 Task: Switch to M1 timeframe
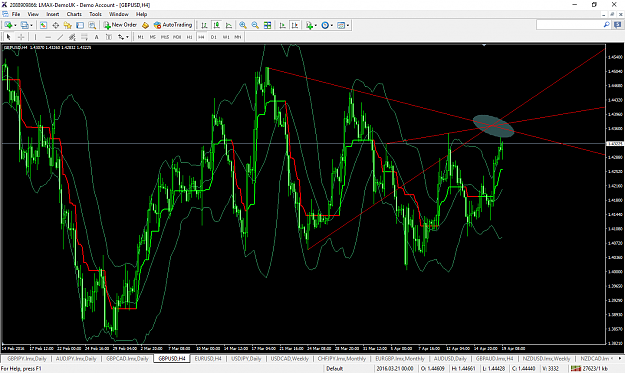140,37
